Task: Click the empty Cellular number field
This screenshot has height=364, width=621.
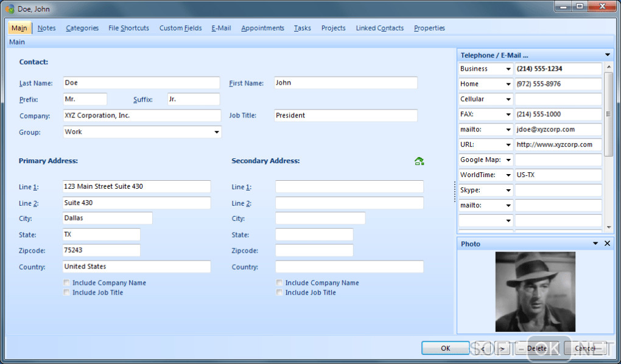Action: [558, 99]
